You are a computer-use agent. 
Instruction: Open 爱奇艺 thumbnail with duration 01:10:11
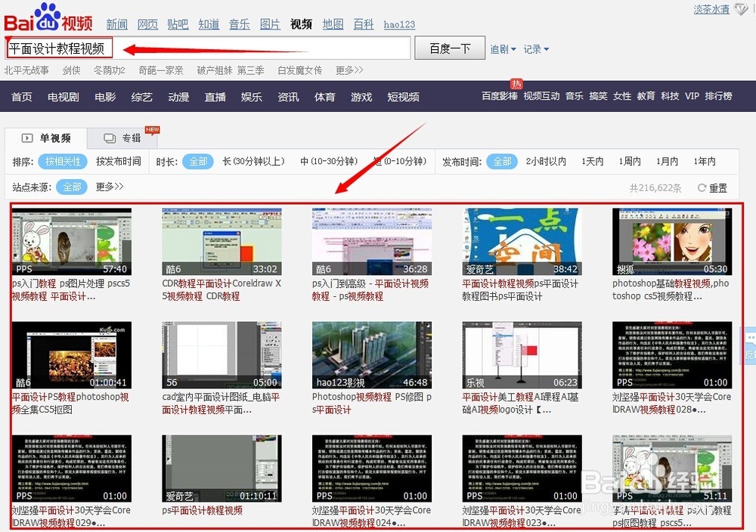point(222,469)
